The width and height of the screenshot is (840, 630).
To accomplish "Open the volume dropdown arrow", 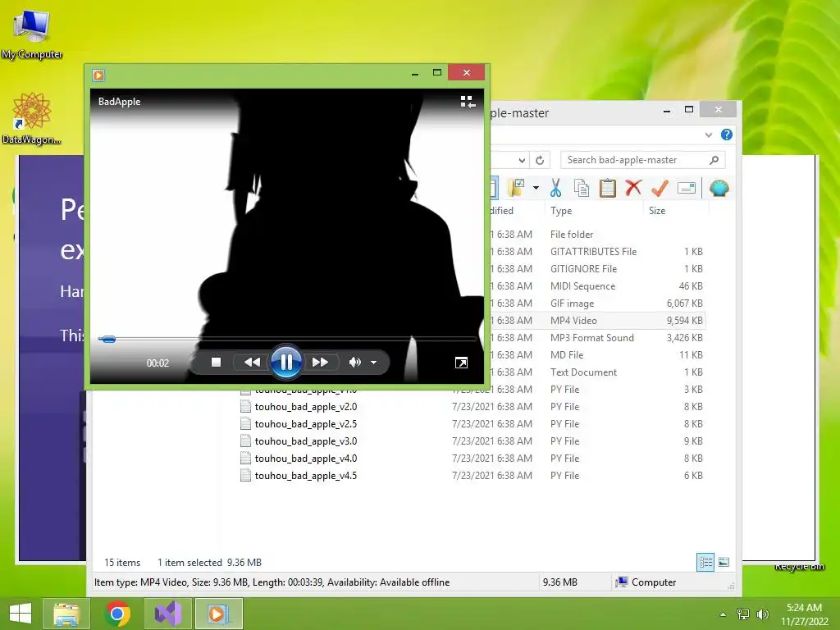I will point(373,363).
